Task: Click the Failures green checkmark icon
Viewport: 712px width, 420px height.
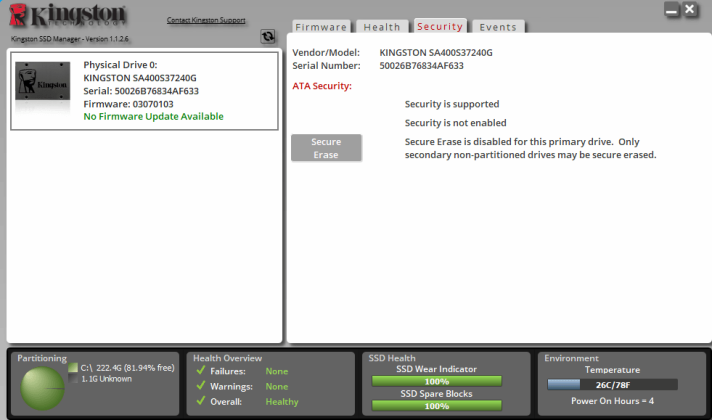Action: [x=201, y=370]
